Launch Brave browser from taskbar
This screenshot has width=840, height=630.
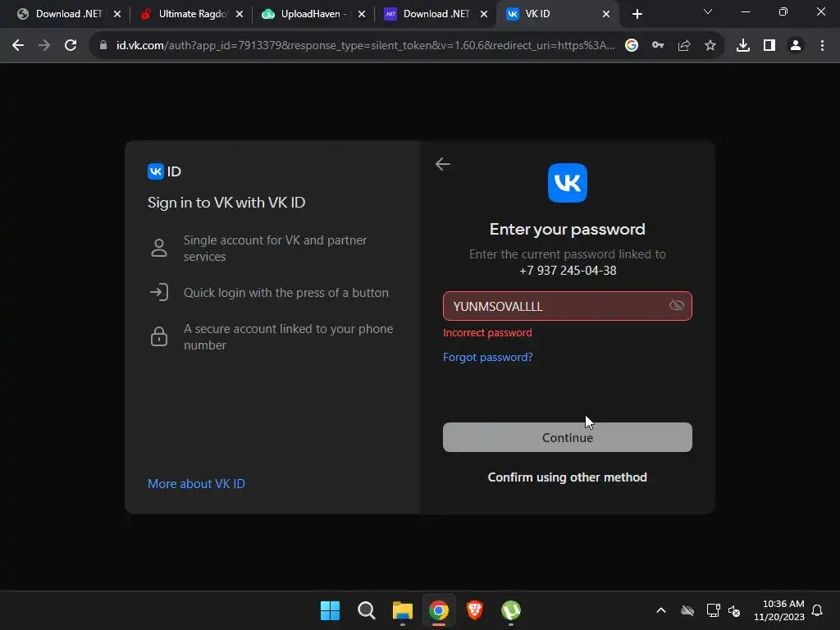475,610
